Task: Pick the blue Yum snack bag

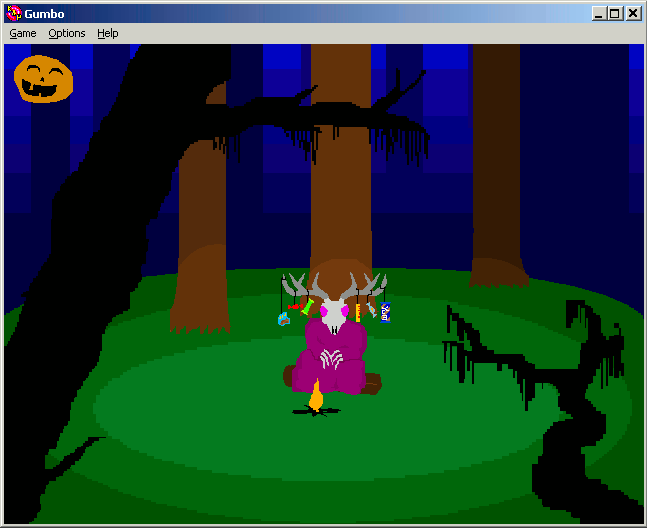Action: (x=385, y=312)
